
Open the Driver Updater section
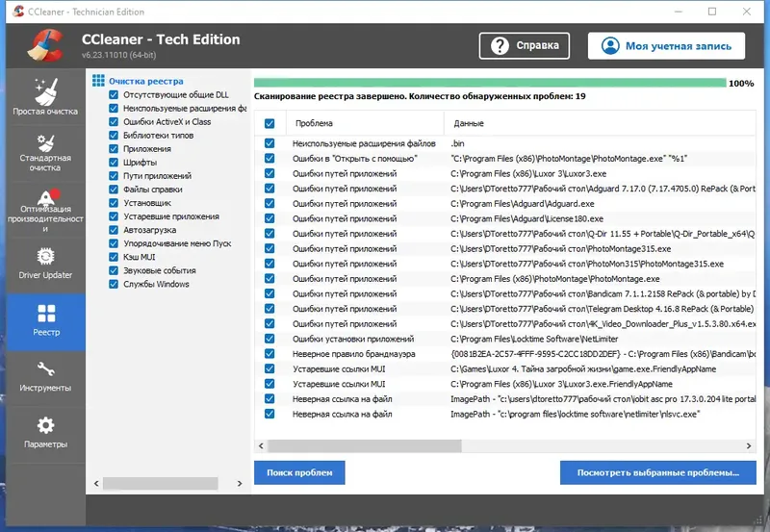(x=45, y=264)
